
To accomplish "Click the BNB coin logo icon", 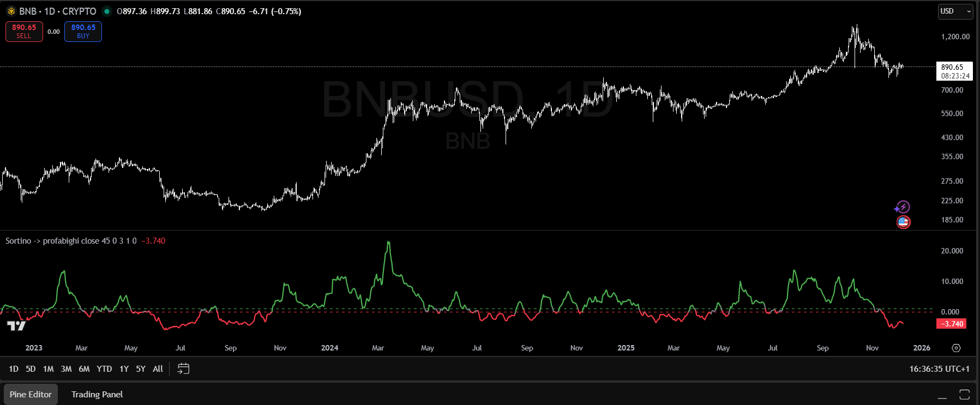I will coord(11,11).
